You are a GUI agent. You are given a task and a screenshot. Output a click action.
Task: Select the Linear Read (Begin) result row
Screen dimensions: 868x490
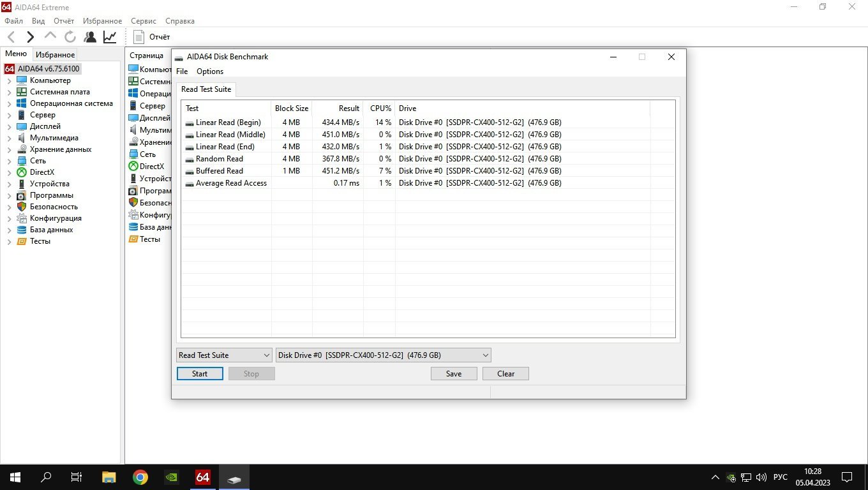point(428,122)
